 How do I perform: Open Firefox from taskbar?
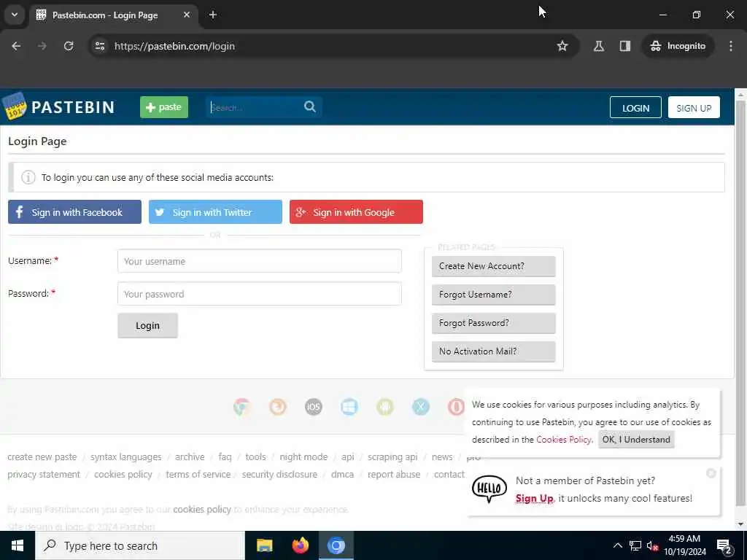click(300, 545)
